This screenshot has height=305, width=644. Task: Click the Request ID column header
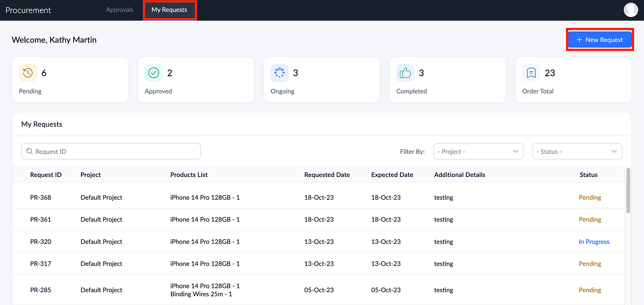(x=46, y=175)
